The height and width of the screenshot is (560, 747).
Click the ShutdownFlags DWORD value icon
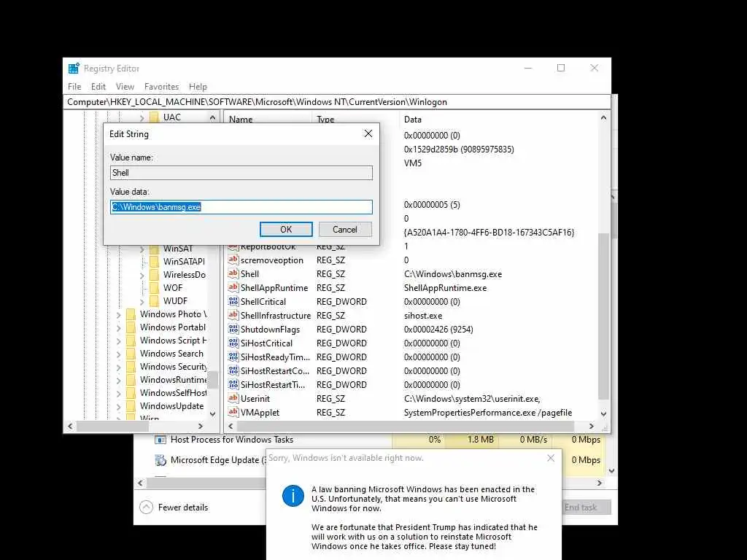[233, 329]
